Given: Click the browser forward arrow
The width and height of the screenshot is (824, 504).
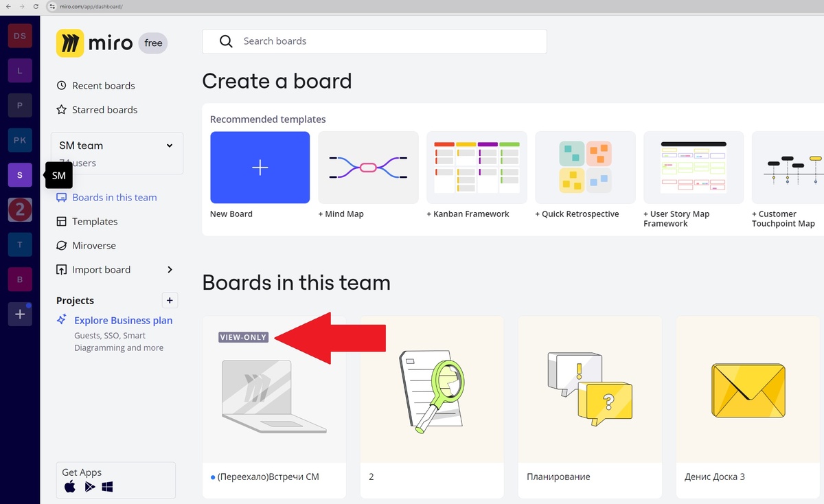Looking at the screenshot, I should (x=21, y=6).
